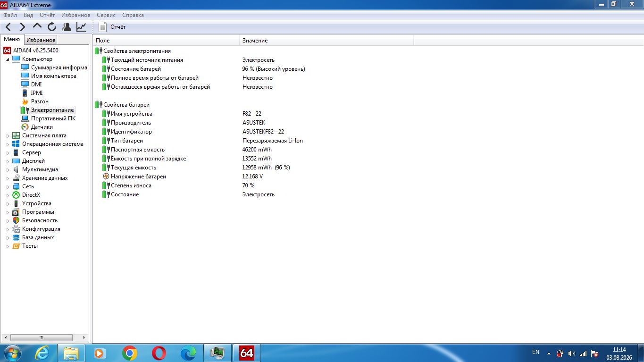Expand the Системная плата tree node
This screenshot has width=644, height=362.
8,136
